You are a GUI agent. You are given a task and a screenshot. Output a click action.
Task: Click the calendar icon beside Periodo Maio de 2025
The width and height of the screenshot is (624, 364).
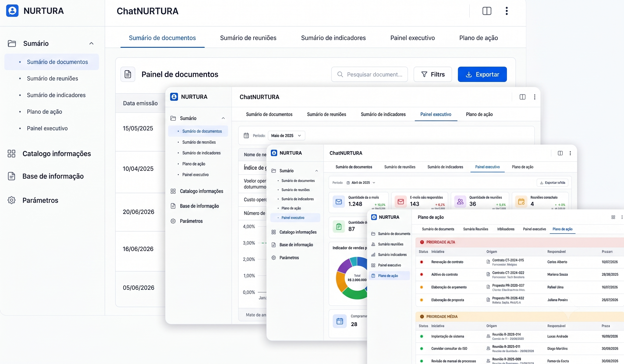pyautogui.click(x=246, y=136)
